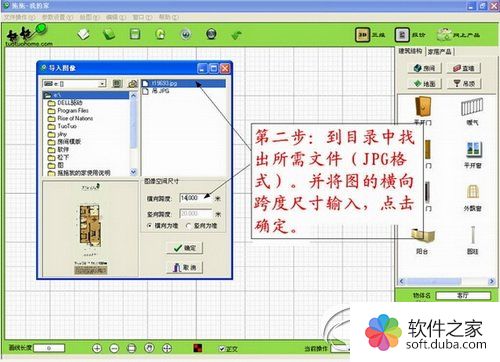Open the 网上产品 online products button

click(x=459, y=35)
